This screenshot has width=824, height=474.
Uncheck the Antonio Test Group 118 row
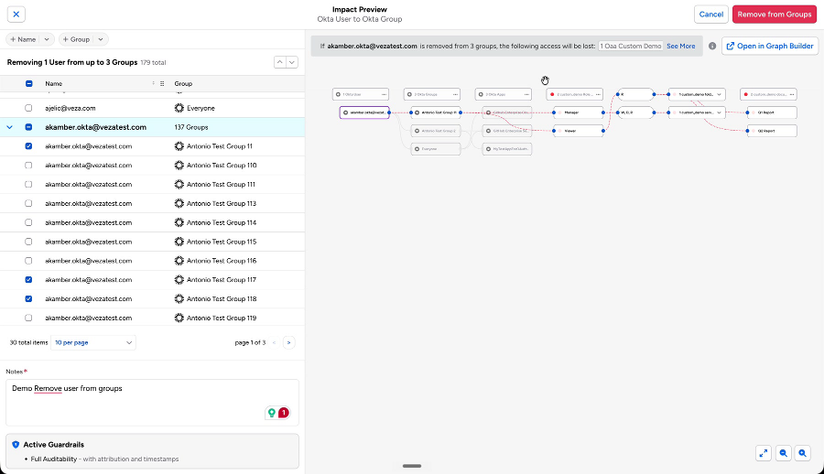[x=29, y=298]
